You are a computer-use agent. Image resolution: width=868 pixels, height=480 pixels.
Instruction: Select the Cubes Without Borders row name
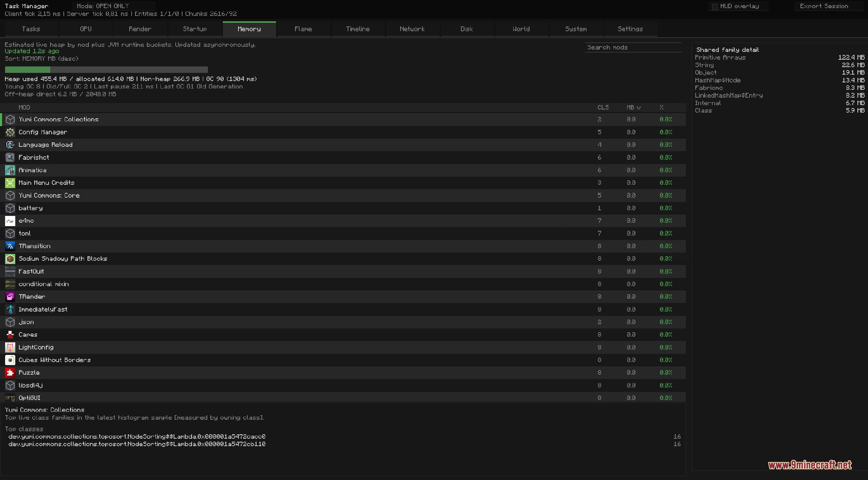click(x=55, y=360)
